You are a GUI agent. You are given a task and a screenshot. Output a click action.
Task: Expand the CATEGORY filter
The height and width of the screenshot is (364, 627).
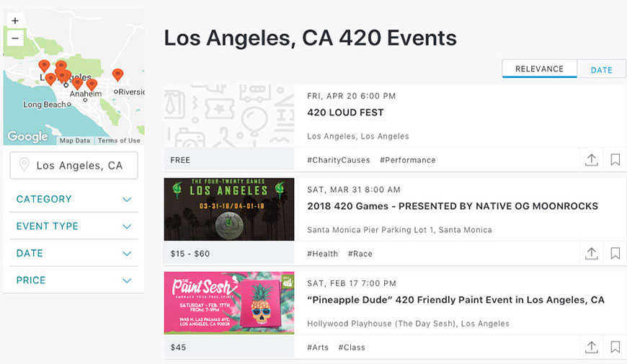74,199
